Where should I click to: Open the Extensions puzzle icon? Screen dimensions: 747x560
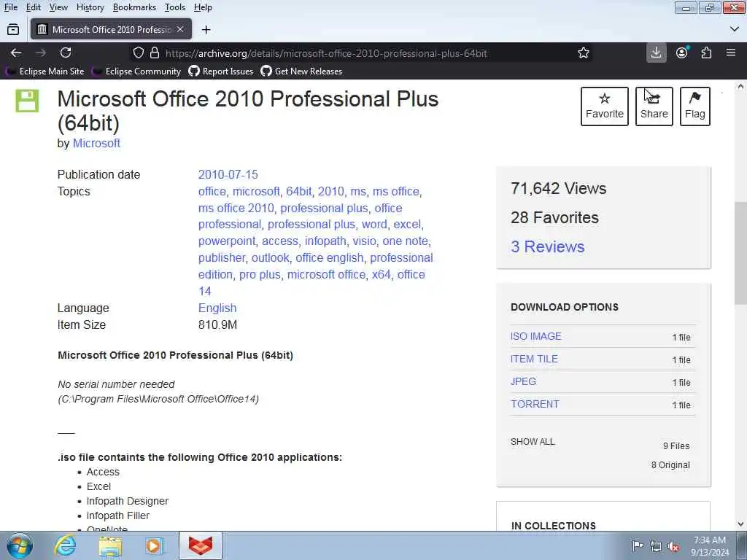click(706, 52)
